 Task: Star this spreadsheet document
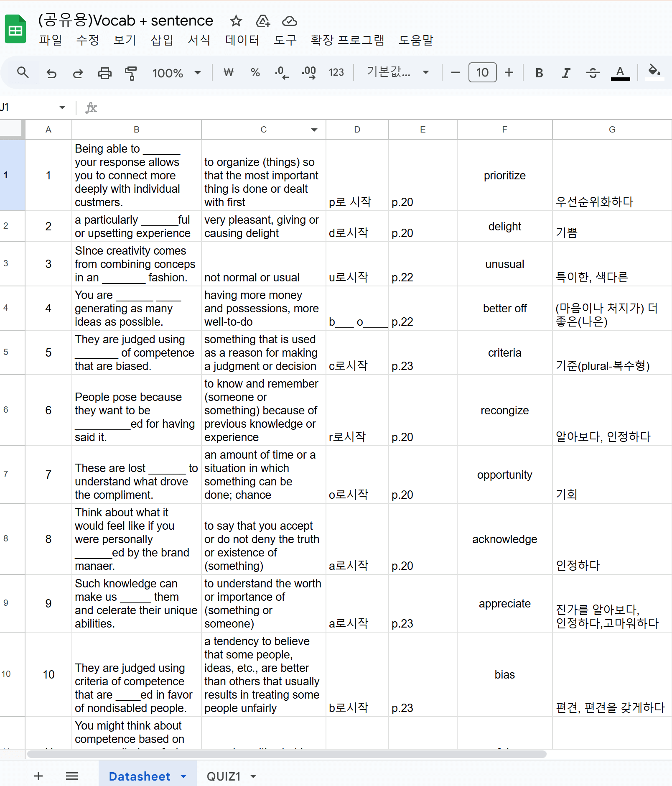click(x=236, y=20)
